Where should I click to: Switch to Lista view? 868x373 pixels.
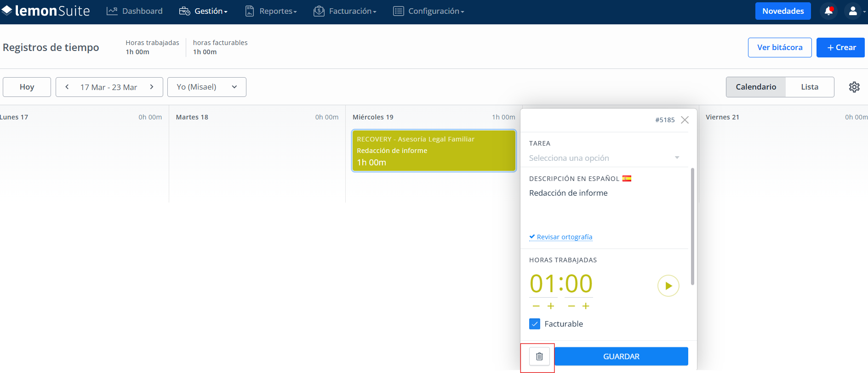coord(810,87)
